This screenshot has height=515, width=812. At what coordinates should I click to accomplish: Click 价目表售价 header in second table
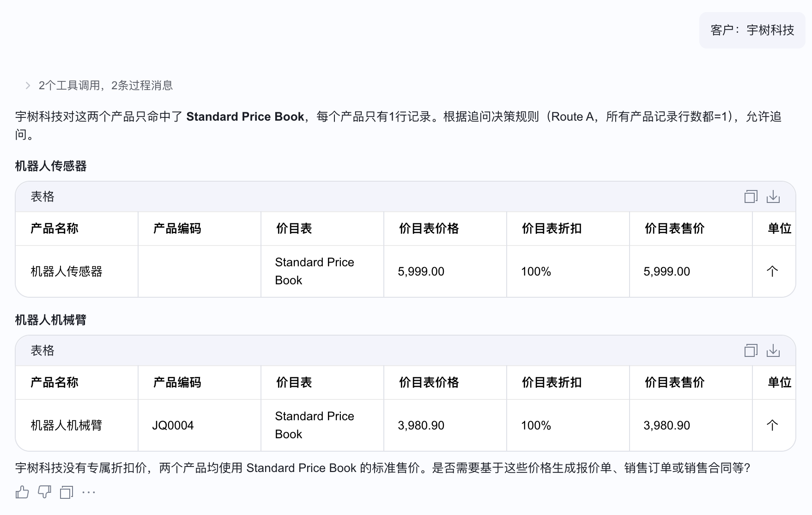pos(675,382)
